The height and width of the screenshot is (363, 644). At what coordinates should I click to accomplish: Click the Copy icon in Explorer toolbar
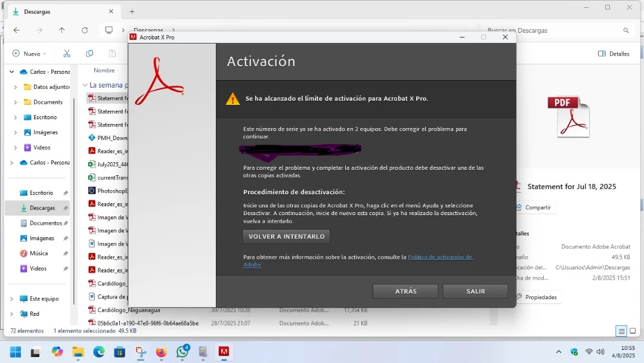(89, 54)
